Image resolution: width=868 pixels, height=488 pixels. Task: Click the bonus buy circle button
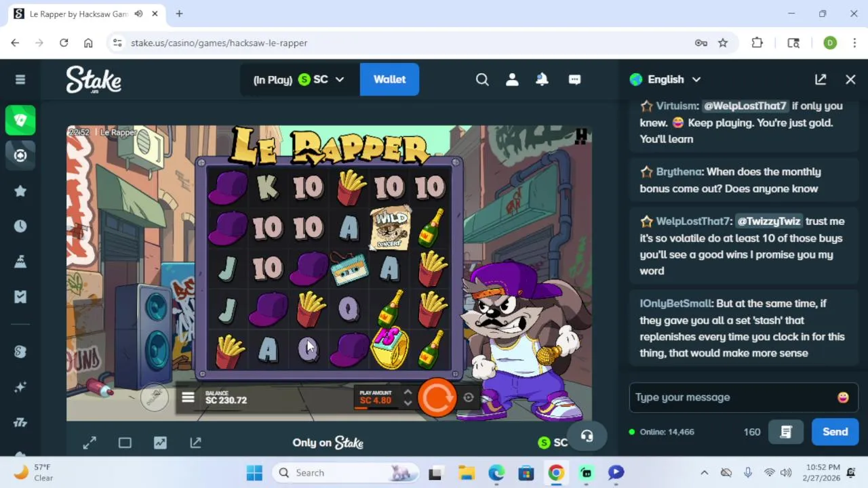coord(155,397)
